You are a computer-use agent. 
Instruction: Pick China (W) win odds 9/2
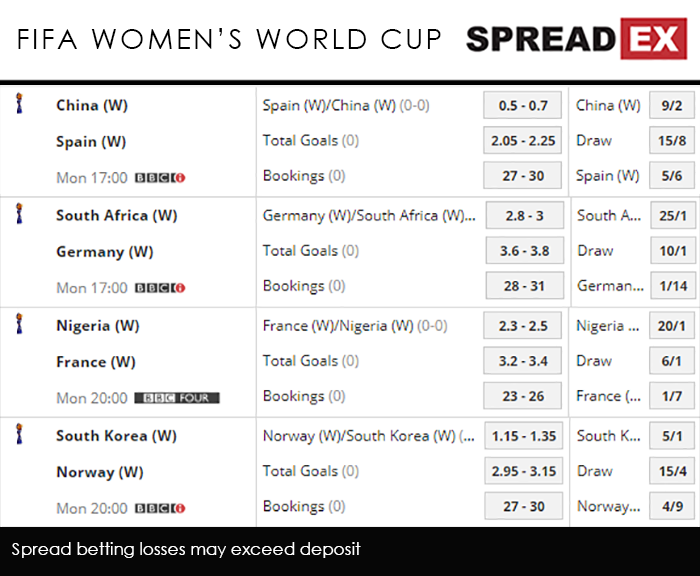pyautogui.click(x=671, y=106)
